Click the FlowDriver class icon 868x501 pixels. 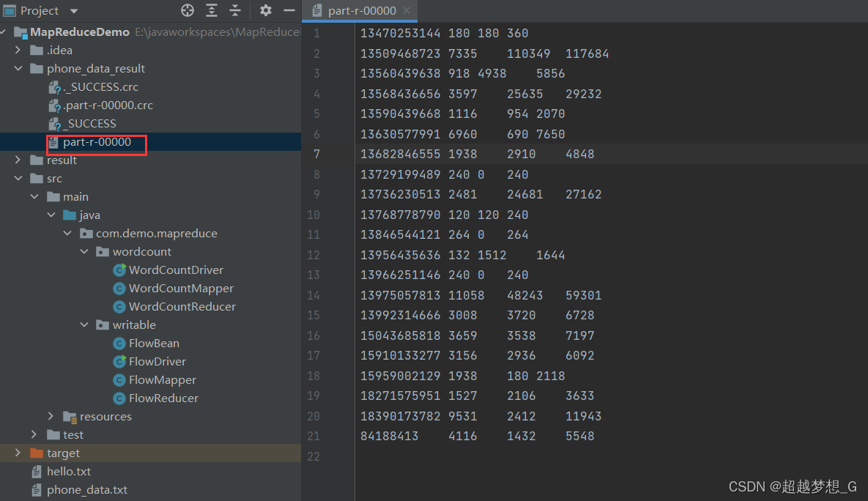click(x=119, y=362)
